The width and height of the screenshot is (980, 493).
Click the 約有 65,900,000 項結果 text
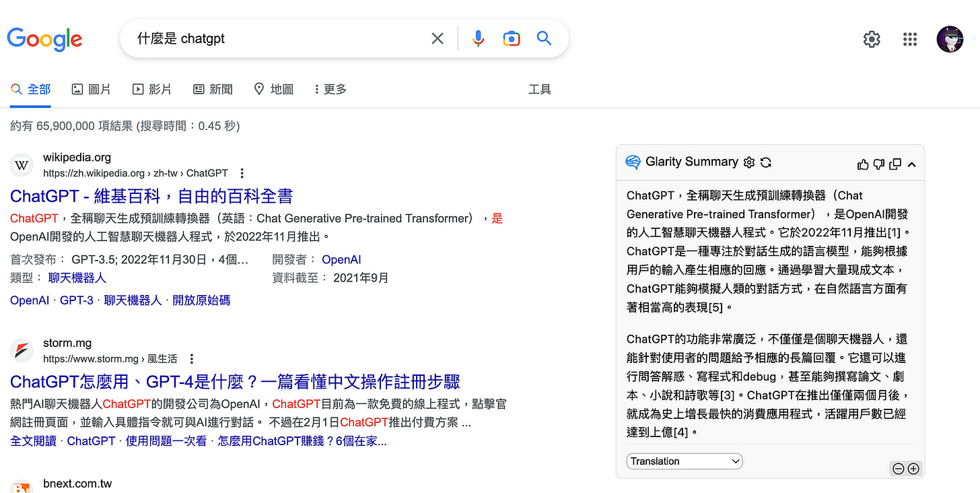click(125, 126)
